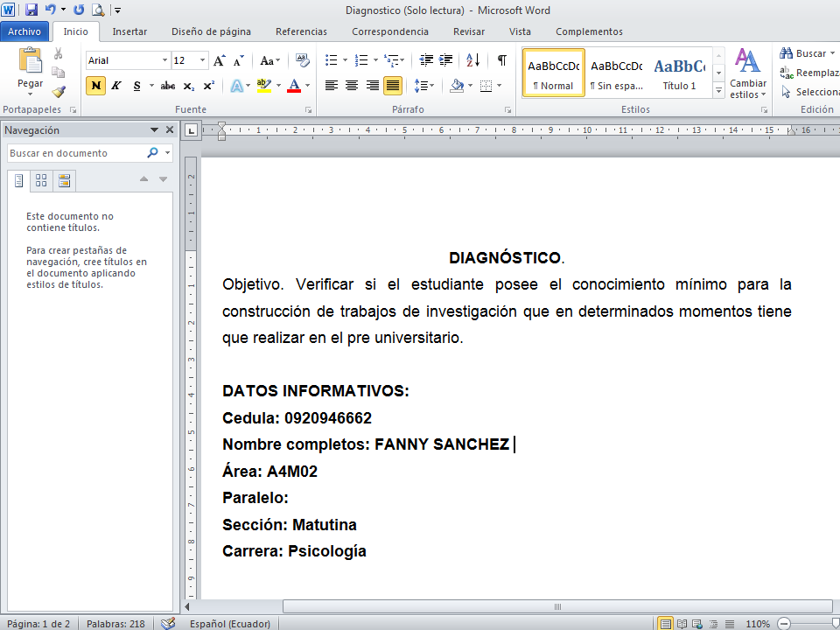Open the Arial font name dropdown
Screen dimensions: 840x630
point(164,60)
